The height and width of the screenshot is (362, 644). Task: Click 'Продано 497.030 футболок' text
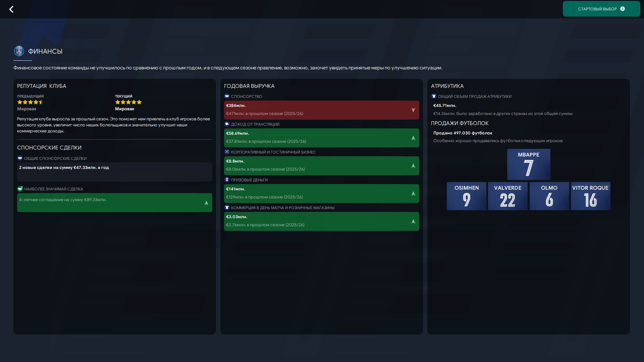(x=463, y=133)
